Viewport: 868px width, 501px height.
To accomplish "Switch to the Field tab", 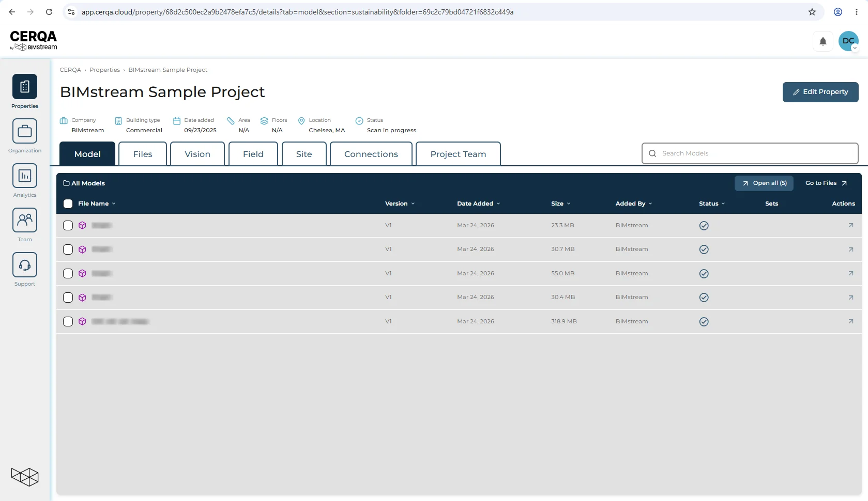I will pyautogui.click(x=253, y=154).
